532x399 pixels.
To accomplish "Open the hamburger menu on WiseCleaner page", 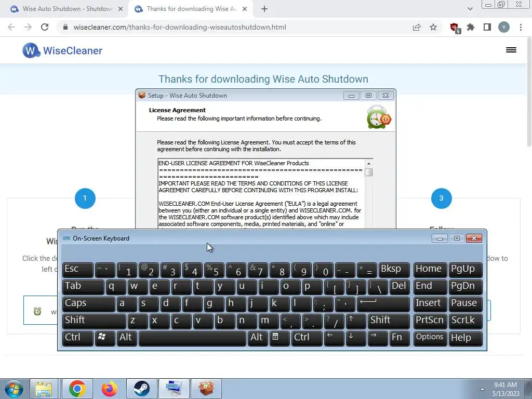I will 511,50.
